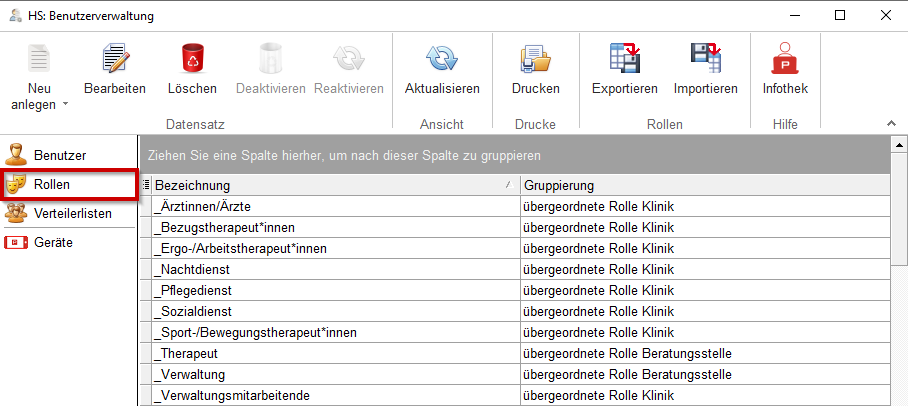Open column chooser left of Bezeichnung
This screenshot has height=406, width=908.
point(146,185)
